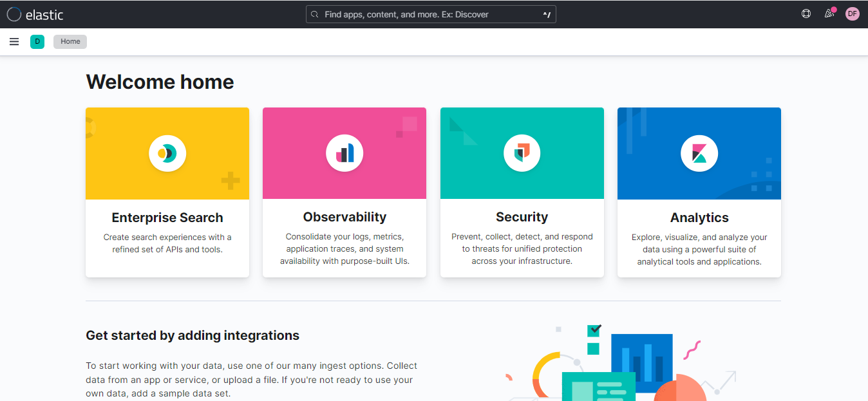Expand the main navigation hamburger menu
868x401 pixels.
14,41
